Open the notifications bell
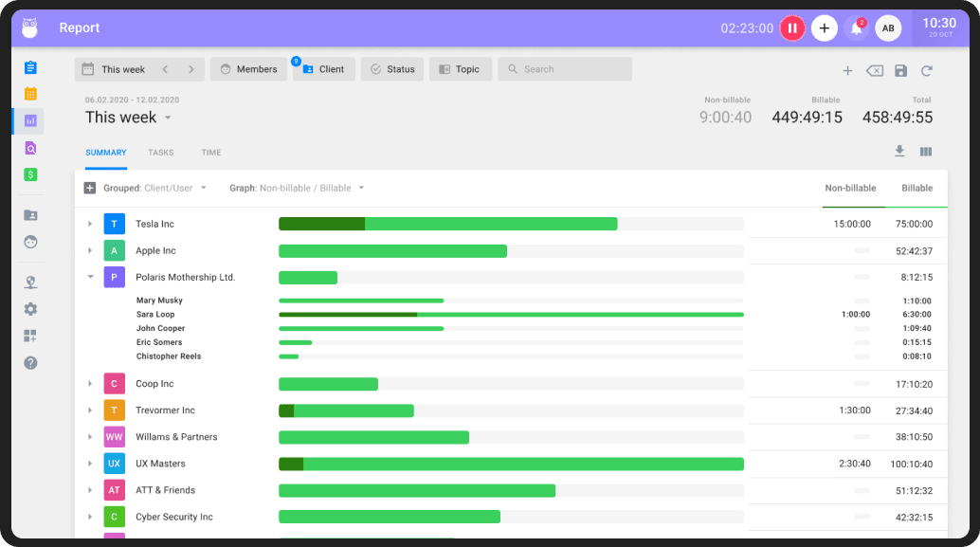Viewport: 980px width, 547px height. pos(856,28)
